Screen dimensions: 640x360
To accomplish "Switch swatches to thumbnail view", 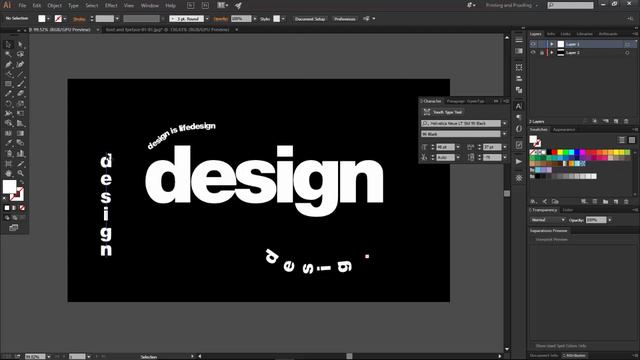I will (x=631, y=140).
